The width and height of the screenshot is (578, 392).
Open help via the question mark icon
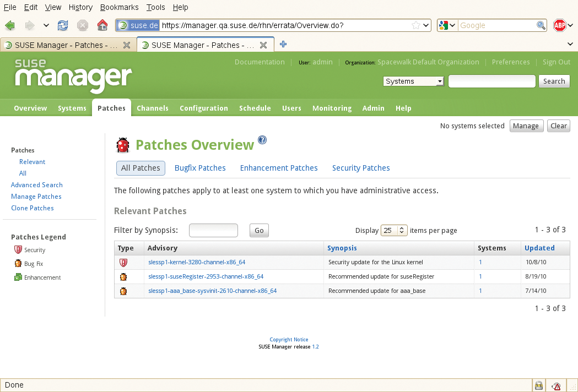[262, 140]
